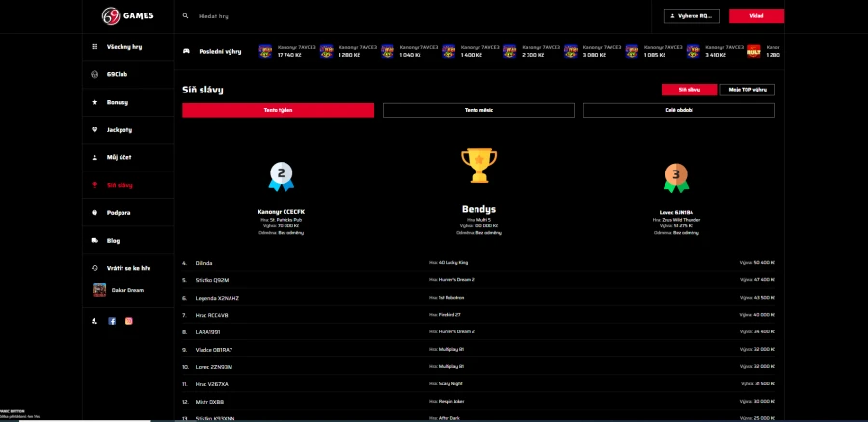Screen dimensions: 868x422
Task: Select the Tento týden tab
Action: (279, 110)
